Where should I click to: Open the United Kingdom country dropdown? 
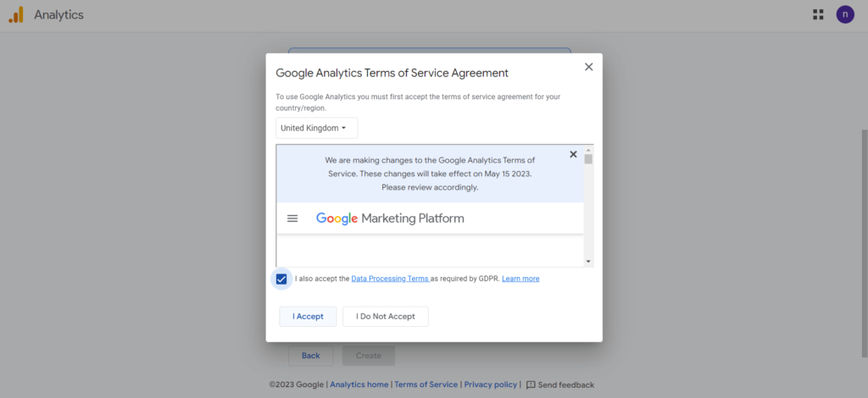click(317, 128)
